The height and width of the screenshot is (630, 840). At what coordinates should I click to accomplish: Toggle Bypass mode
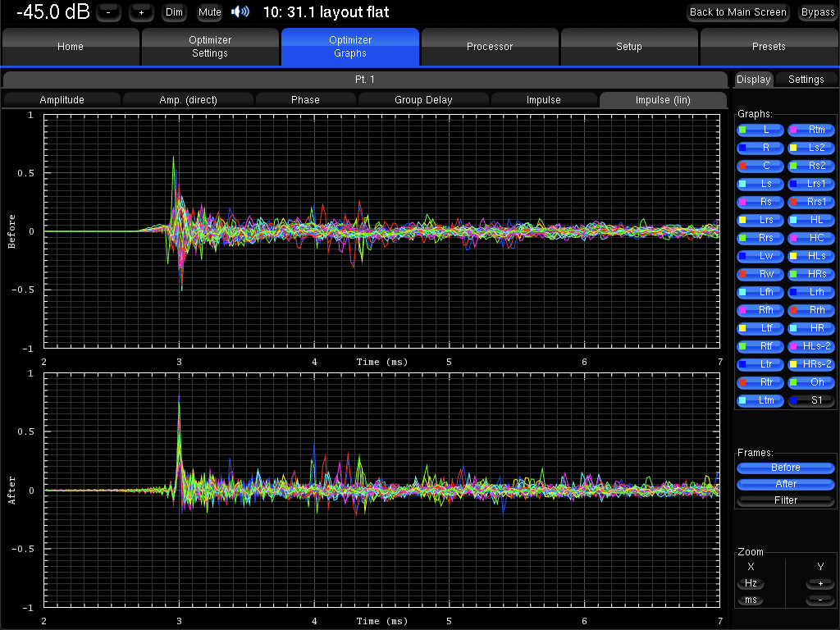817,12
